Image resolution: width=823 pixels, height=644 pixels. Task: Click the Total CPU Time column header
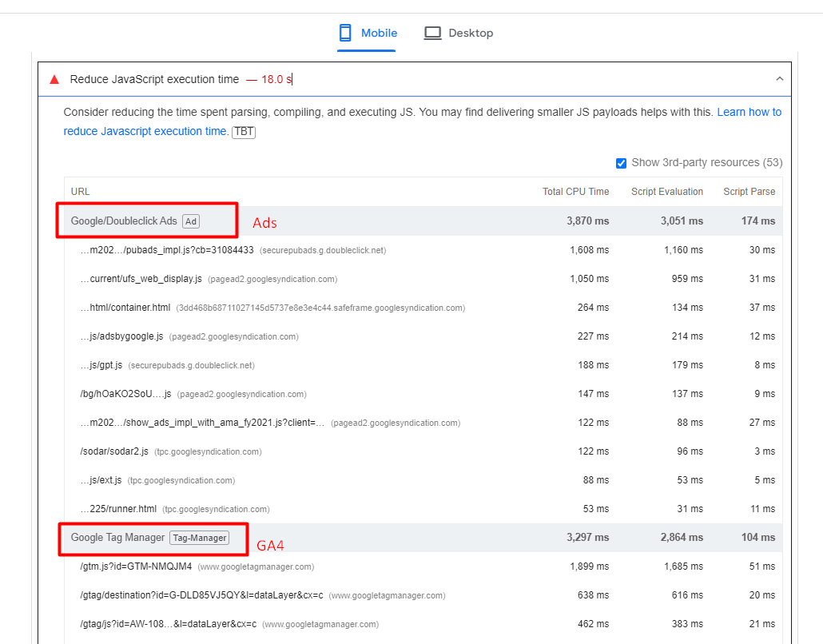575,191
